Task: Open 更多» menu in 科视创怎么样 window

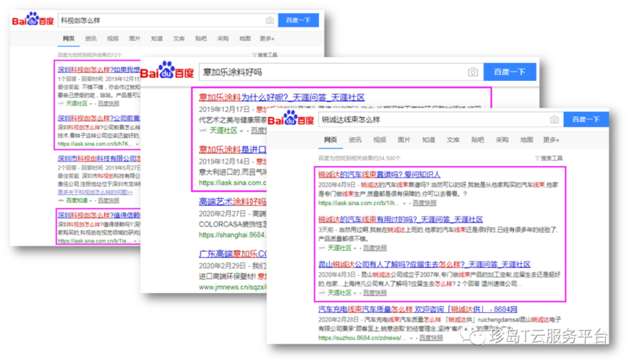Action: click(267, 39)
